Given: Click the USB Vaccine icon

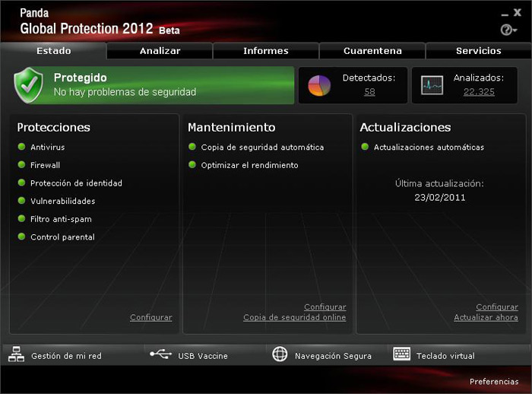Looking at the screenshot, I should tap(161, 354).
